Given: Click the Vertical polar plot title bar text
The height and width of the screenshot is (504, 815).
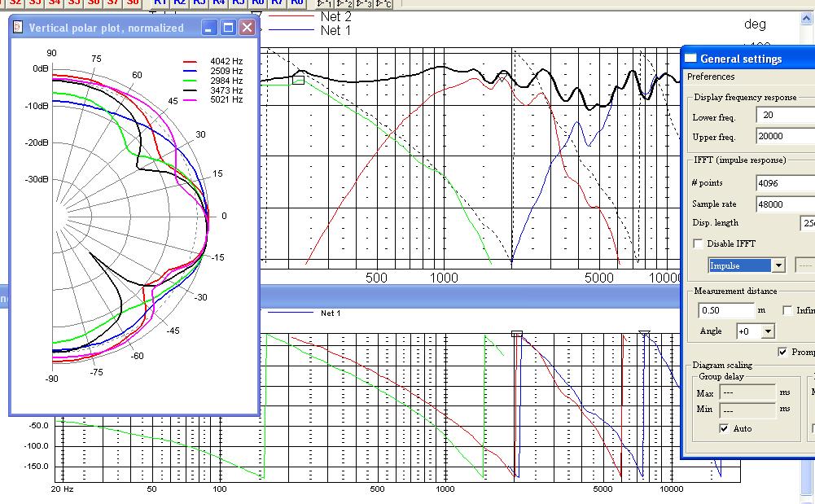Looking at the screenshot, I should (106, 28).
